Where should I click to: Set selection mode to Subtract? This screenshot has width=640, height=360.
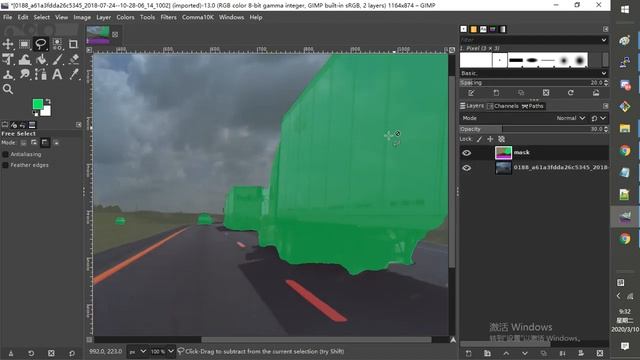45,143
